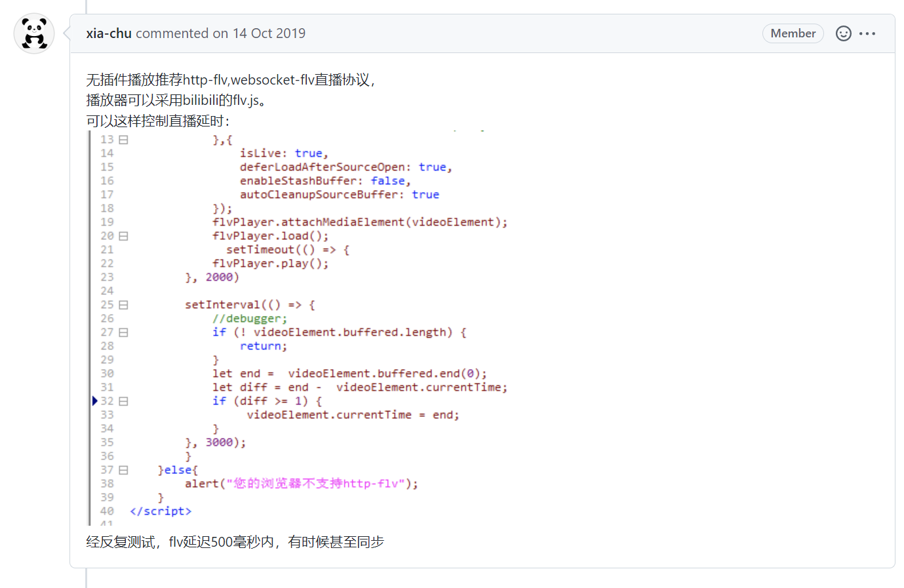Click code line 'videoElement.currentTime = end;'

pyautogui.click(x=353, y=415)
